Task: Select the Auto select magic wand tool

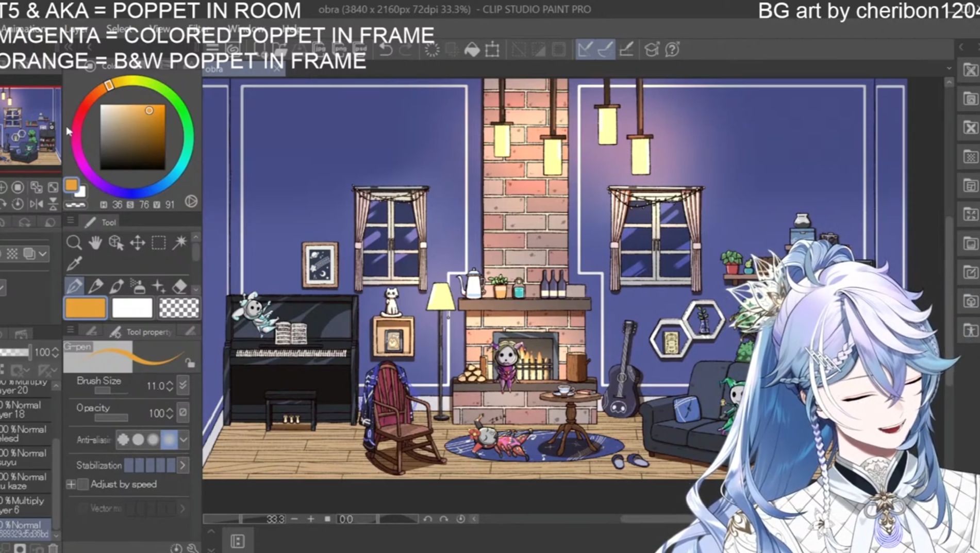Action: (x=179, y=242)
